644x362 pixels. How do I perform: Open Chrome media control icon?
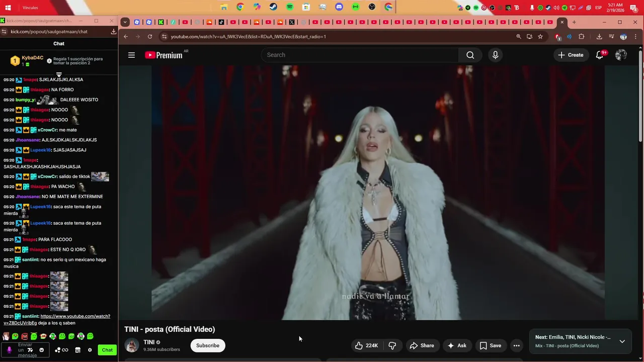(x=611, y=37)
